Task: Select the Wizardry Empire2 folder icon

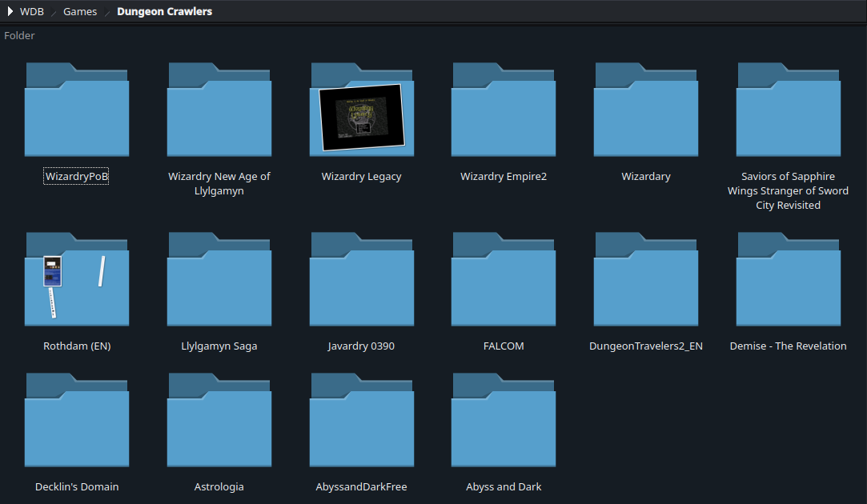Action: [504, 110]
